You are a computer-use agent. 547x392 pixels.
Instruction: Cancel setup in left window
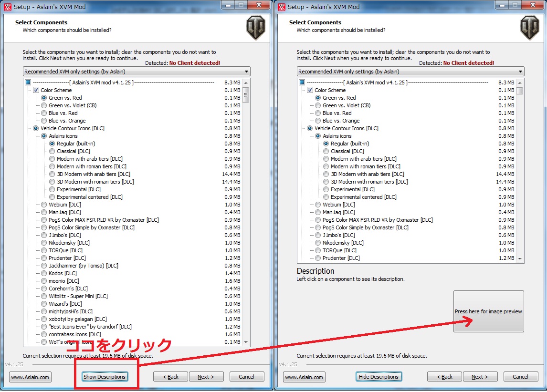pyautogui.click(x=247, y=377)
